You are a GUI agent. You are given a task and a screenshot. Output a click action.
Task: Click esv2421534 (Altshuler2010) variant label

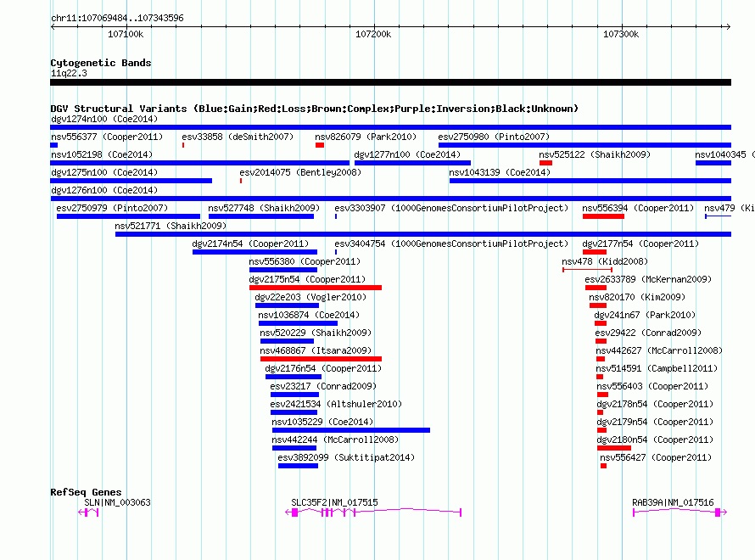pos(336,404)
